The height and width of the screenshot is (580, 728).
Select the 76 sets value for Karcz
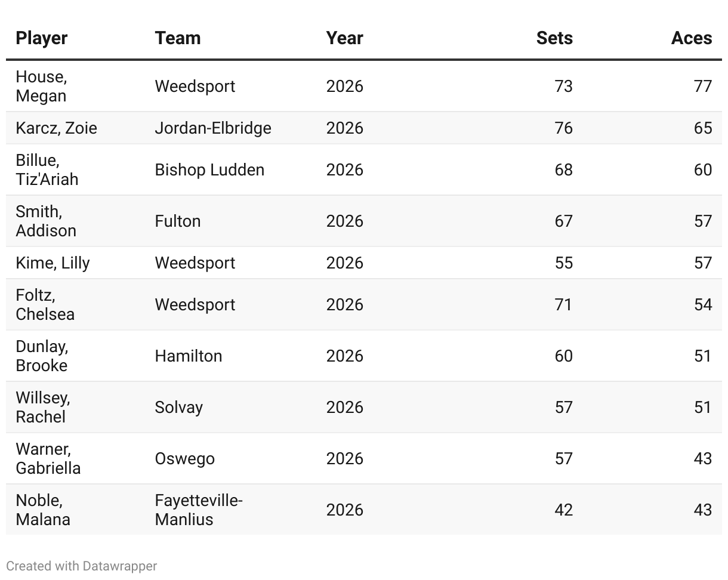click(563, 128)
